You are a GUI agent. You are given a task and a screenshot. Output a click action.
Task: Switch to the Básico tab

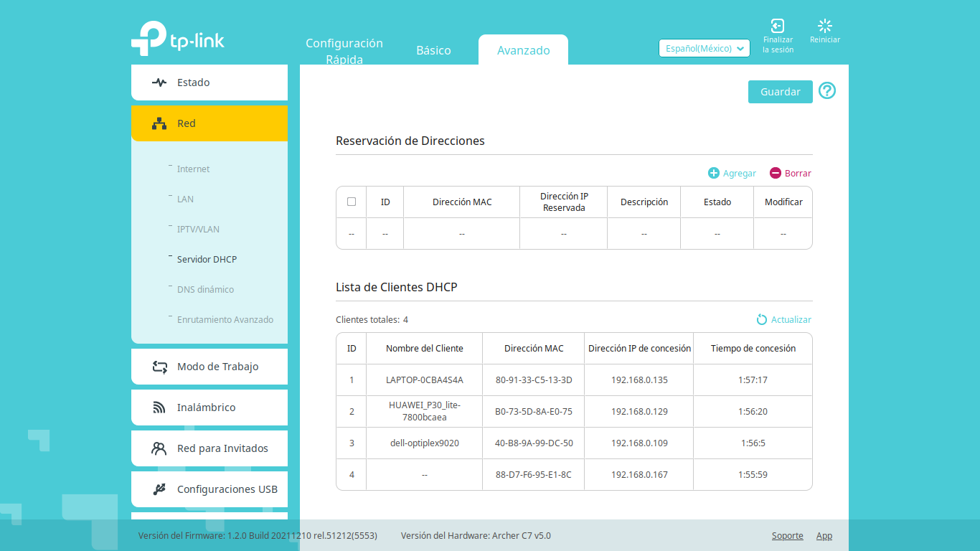(433, 50)
